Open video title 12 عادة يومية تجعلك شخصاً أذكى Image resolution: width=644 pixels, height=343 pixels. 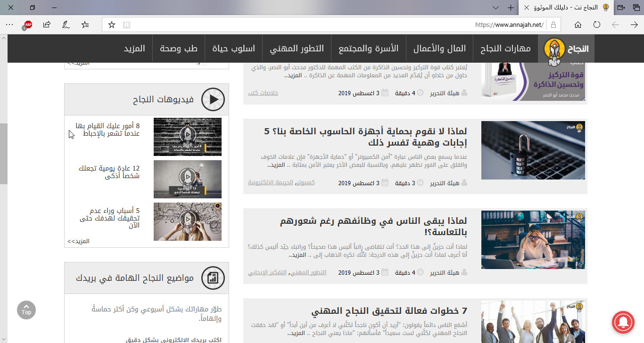tap(109, 172)
